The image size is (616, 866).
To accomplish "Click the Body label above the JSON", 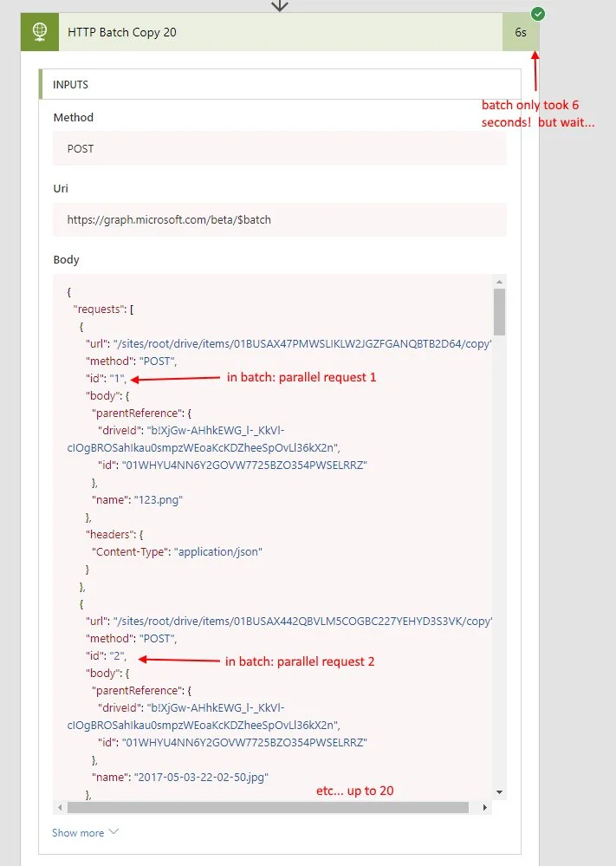I will pos(66,259).
